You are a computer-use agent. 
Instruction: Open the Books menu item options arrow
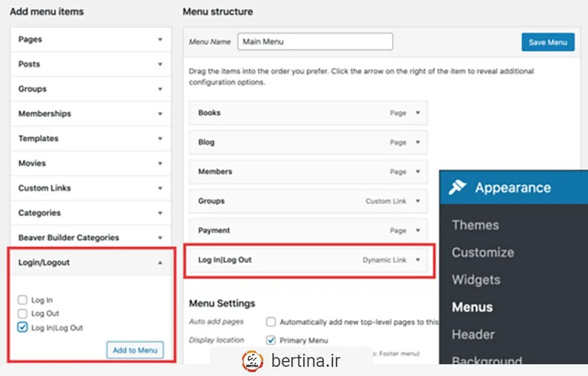417,113
